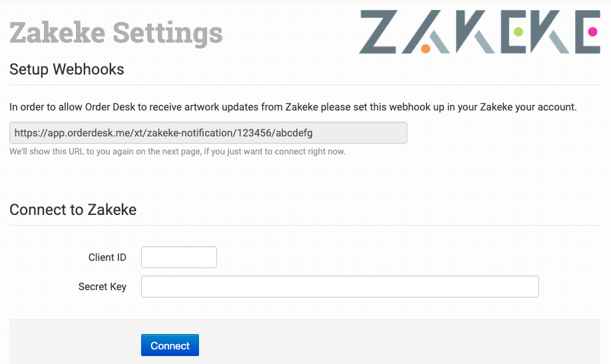Focus the Secret Key input field
Screen dimensions: 611x364
point(339,287)
